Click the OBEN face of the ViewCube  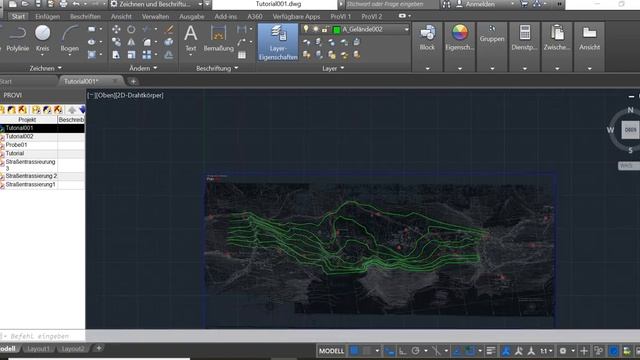click(630, 130)
